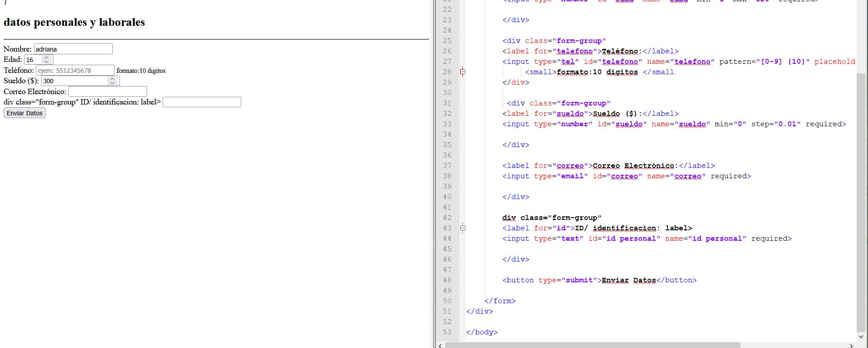
Task: Click line number 31 in the gutter
Action: [447, 103]
